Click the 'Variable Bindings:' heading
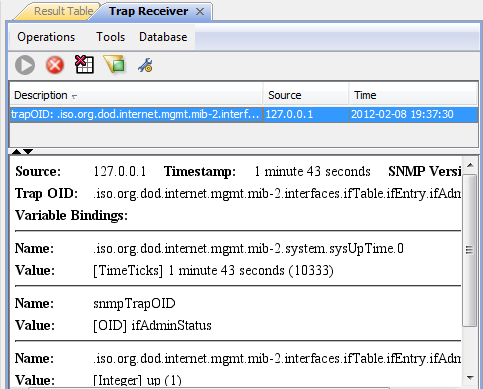Screen dimensions: 483x389 [x=71, y=216]
